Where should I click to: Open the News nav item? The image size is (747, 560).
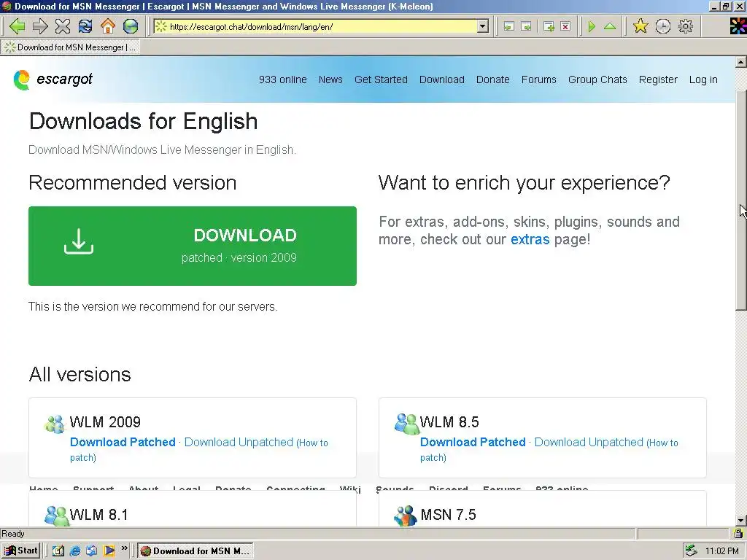tap(330, 79)
